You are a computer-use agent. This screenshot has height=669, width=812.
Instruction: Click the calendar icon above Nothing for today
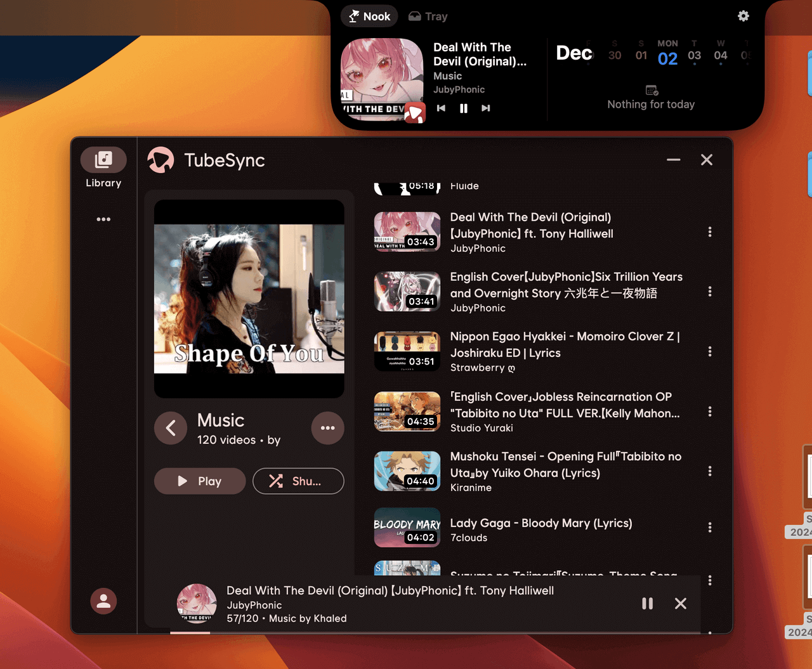pos(652,90)
